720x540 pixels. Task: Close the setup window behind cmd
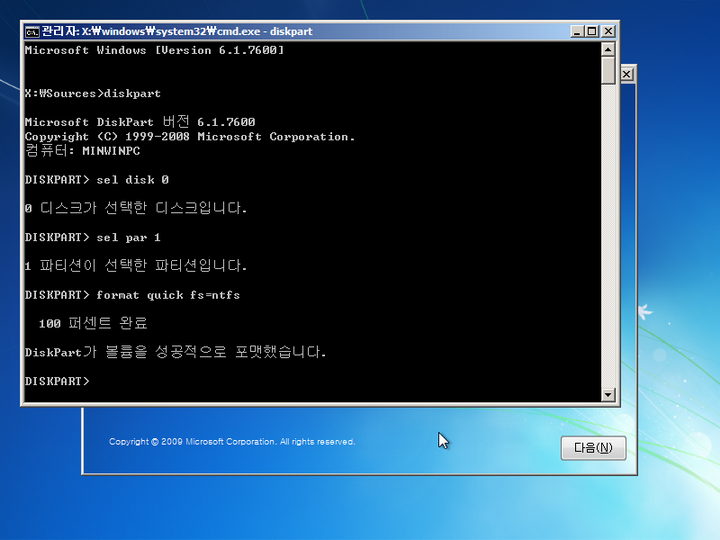pyautogui.click(x=627, y=74)
